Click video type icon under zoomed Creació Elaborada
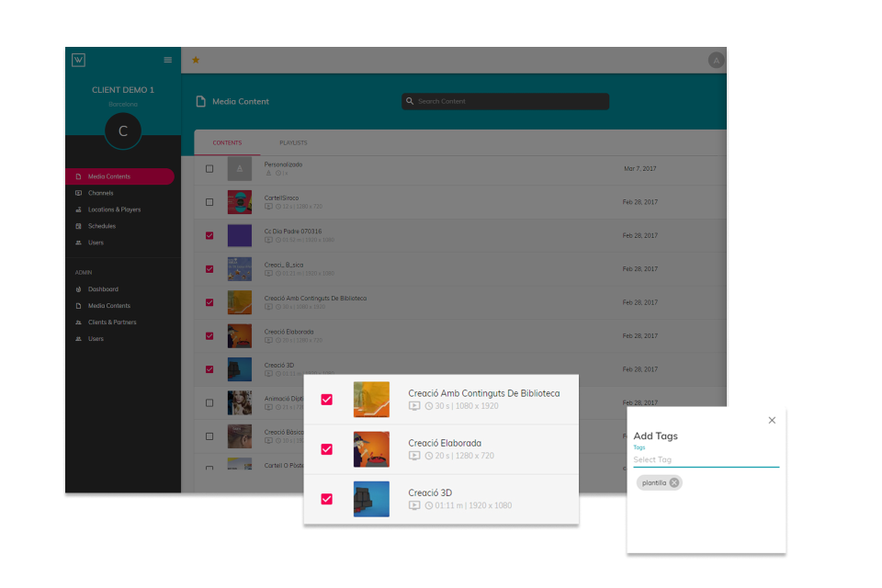The image size is (882, 588). (414, 456)
